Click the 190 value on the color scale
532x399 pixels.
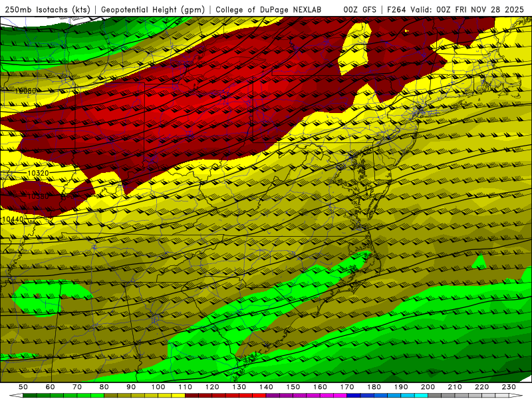pyautogui.click(x=401, y=387)
